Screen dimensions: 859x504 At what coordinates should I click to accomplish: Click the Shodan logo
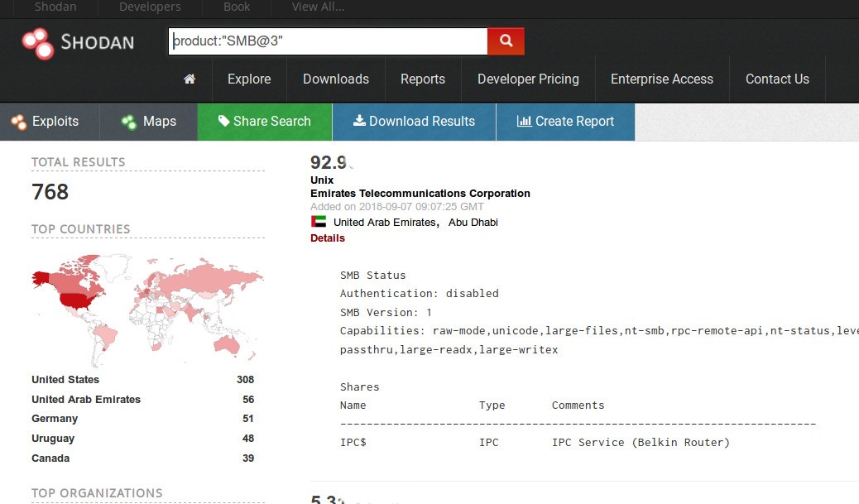[78, 43]
